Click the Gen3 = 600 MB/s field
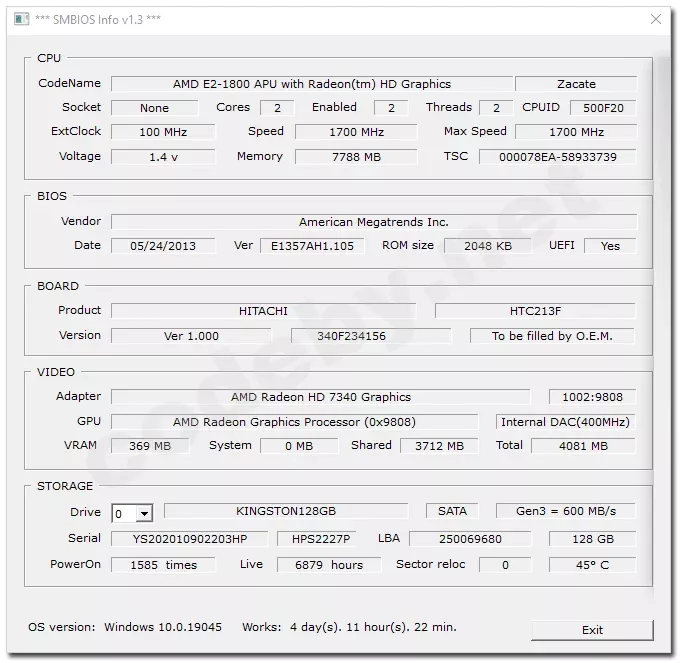 point(566,511)
